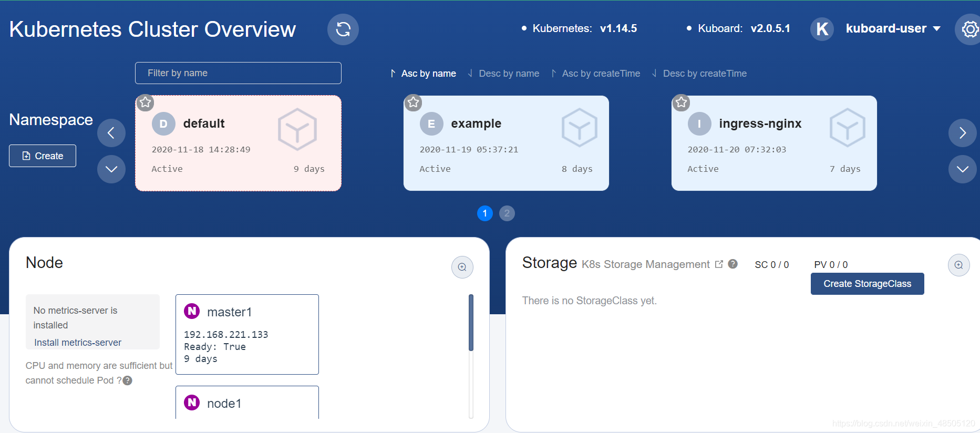Image resolution: width=980 pixels, height=433 pixels.
Task: Click the cube icon on example card
Action: click(x=580, y=128)
